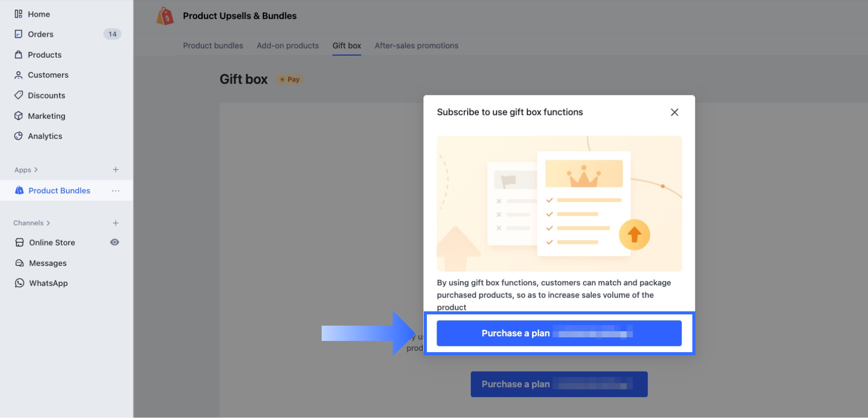Click the Messages channel icon

(19, 263)
